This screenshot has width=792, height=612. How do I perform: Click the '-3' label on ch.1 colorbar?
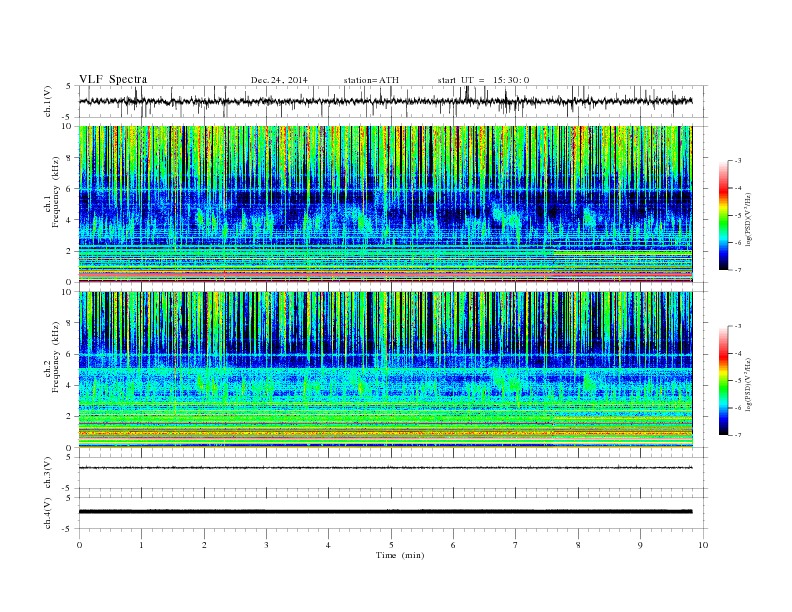click(x=737, y=161)
